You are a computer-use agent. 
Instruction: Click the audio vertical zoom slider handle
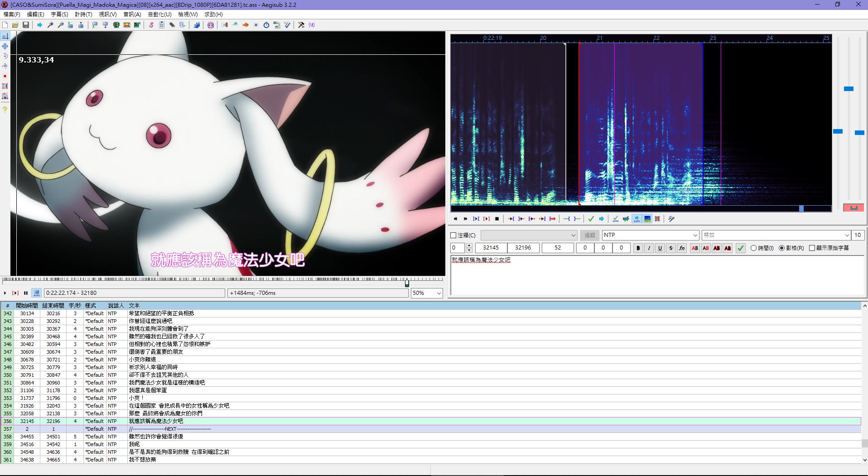[x=849, y=89]
